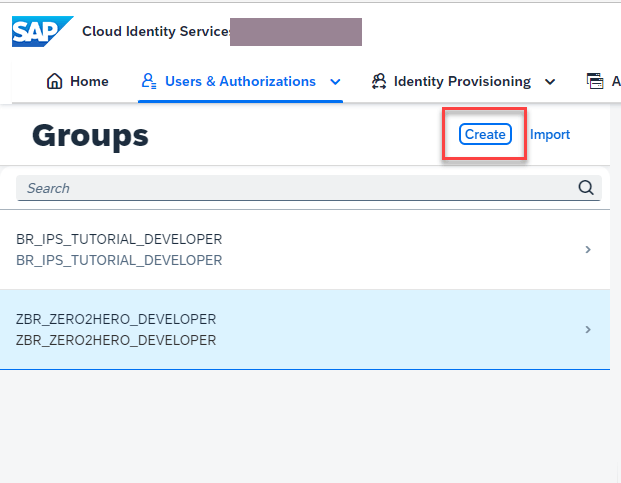Click the partially visible icon after Identity Provisioning

(595, 82)
